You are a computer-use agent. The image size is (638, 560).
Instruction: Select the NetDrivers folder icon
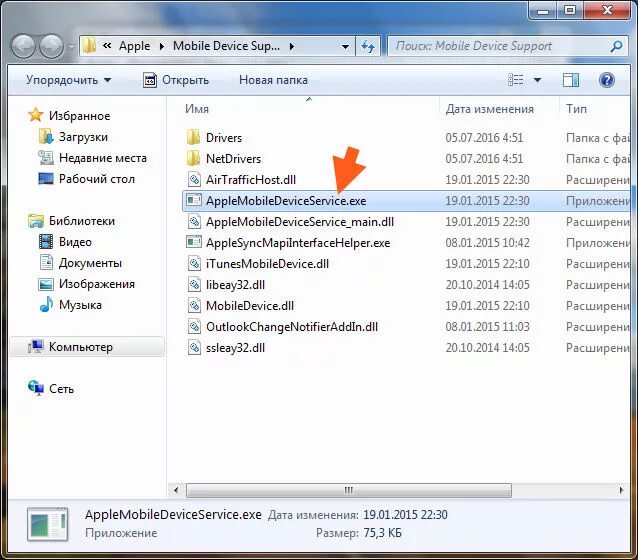[x=194, y=158]
